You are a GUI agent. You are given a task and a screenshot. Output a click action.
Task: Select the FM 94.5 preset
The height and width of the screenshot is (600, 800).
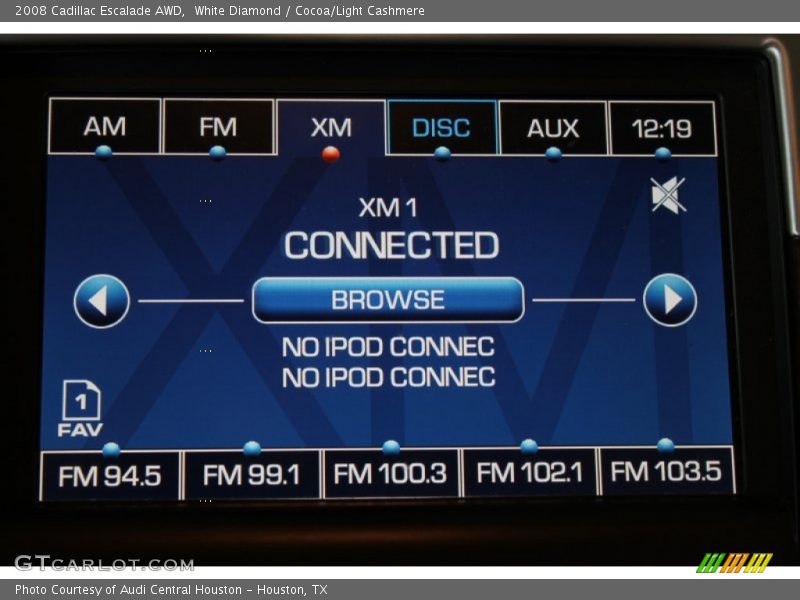(x=110, y=476)
